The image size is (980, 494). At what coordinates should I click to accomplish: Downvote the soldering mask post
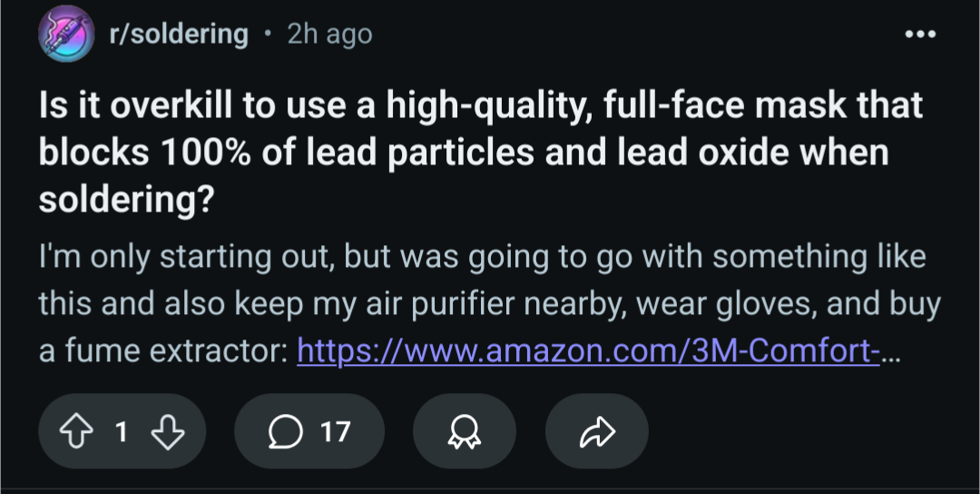(x=168, y=431)
